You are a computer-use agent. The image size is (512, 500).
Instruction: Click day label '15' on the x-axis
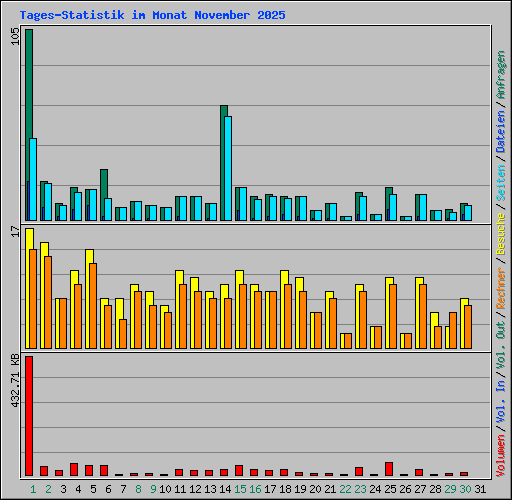pyautogui.click(x=240, y=489)
